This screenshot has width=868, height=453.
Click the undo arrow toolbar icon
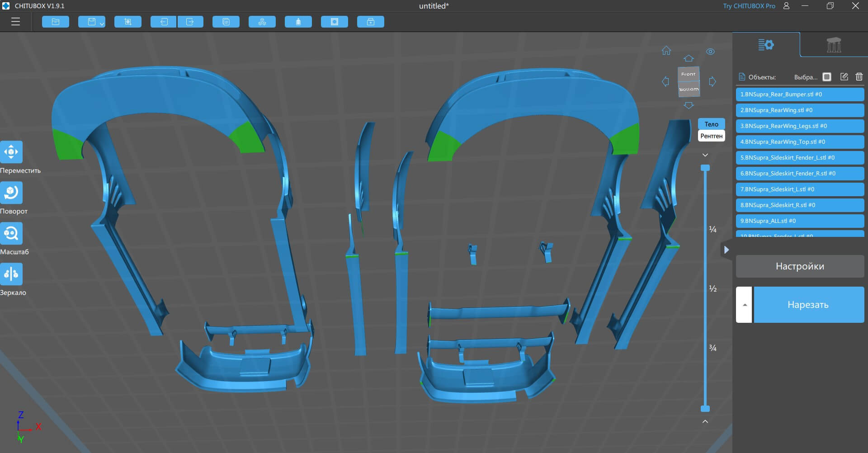164,22
